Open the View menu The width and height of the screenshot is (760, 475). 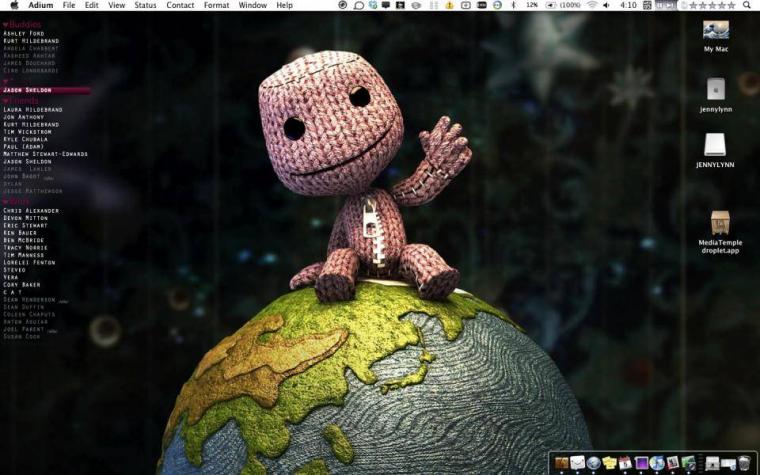[116, 5]
